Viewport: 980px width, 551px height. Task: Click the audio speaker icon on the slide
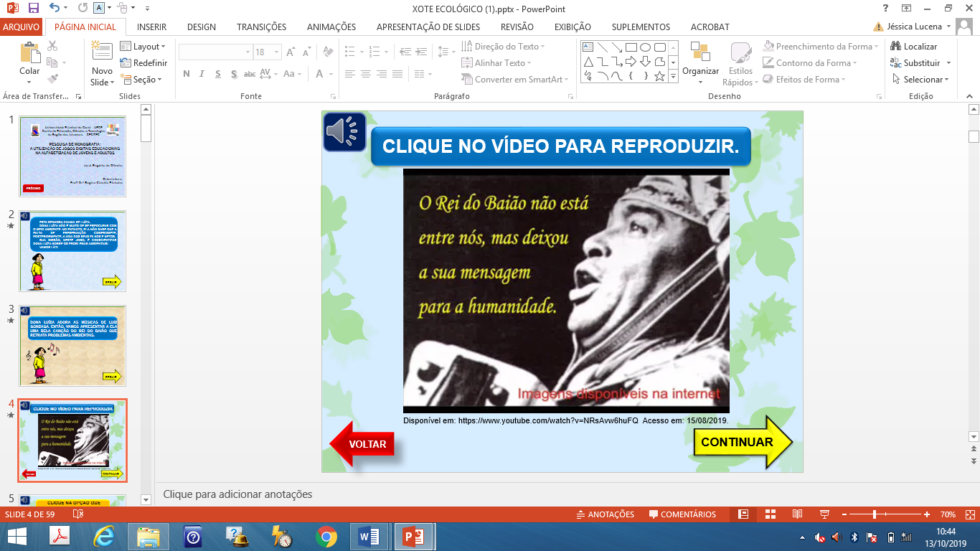tap(344, 131)
